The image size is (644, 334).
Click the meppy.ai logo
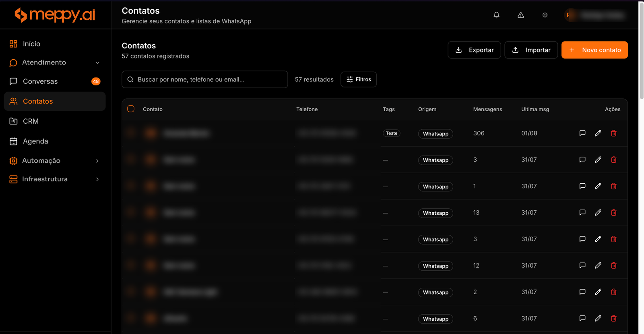pyautogui.click(x=55, y=15)
